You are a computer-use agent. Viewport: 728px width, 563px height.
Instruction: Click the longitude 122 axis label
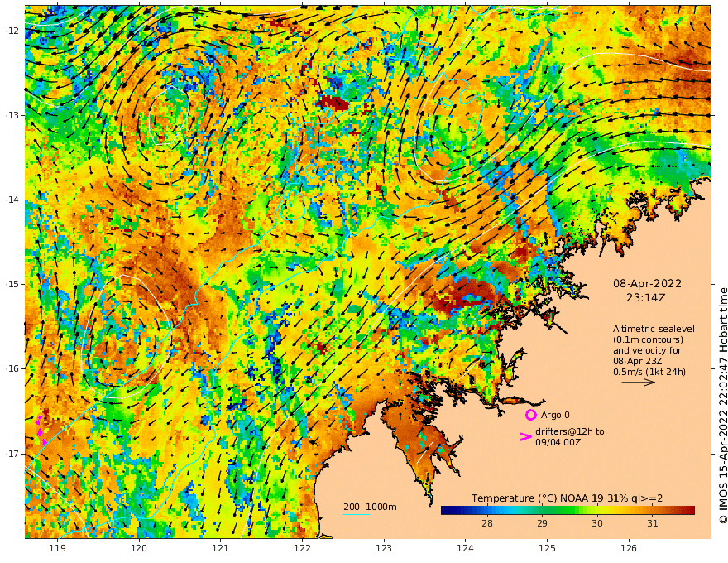pos(302,548)
